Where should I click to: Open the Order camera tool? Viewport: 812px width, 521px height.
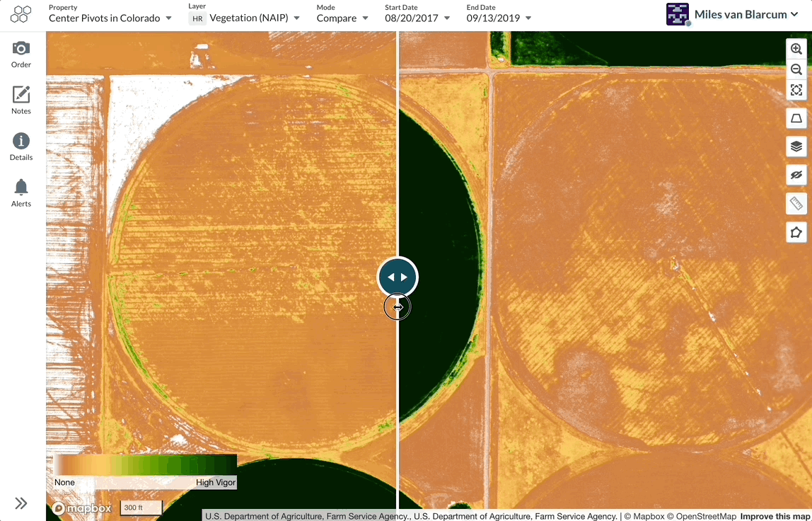pyautogui.click(x=21, y=55)
